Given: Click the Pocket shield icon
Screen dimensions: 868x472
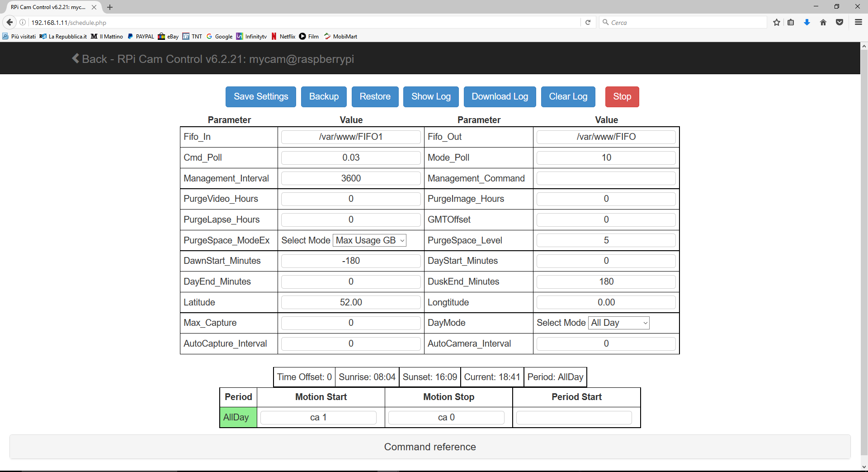Looking at the screenshot, I should (840, 22).
